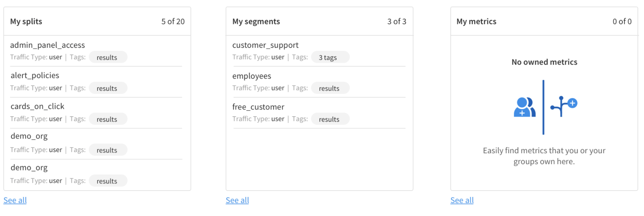Open the first demo_org split
This screenshot has height=216, width=644.
(x=29, y=136)
